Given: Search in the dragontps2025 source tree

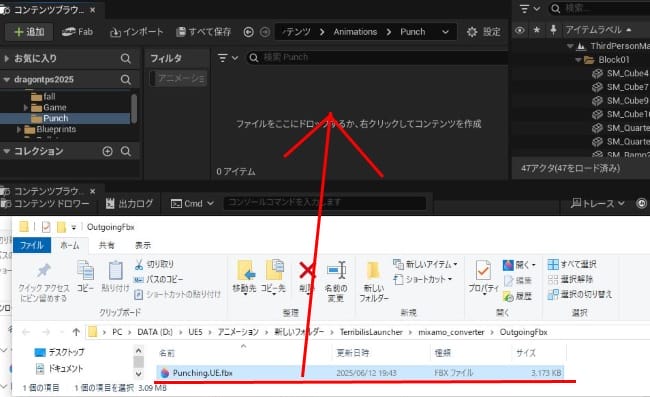Looking at the screenshot, I should [x=126, y=80].
